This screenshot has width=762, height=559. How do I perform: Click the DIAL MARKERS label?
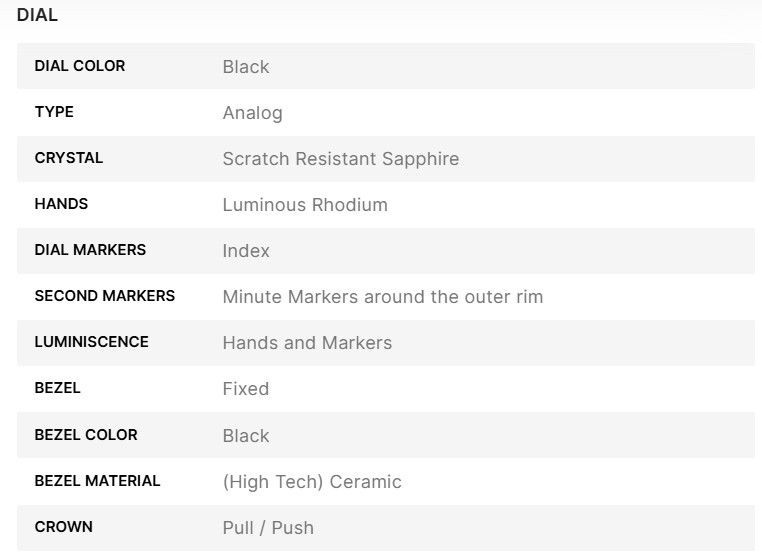click(90, 250)
